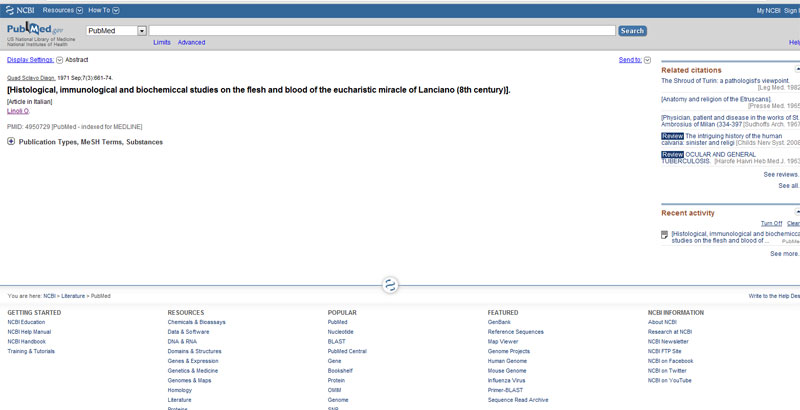
Task: Open Map Viewer featured link
Action: click(503, 342)
